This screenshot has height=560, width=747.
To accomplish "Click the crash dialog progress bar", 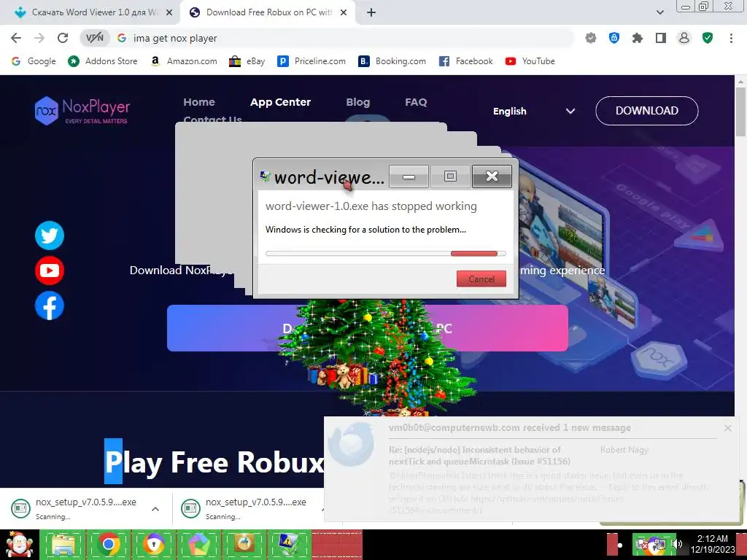I will (385, 253).
